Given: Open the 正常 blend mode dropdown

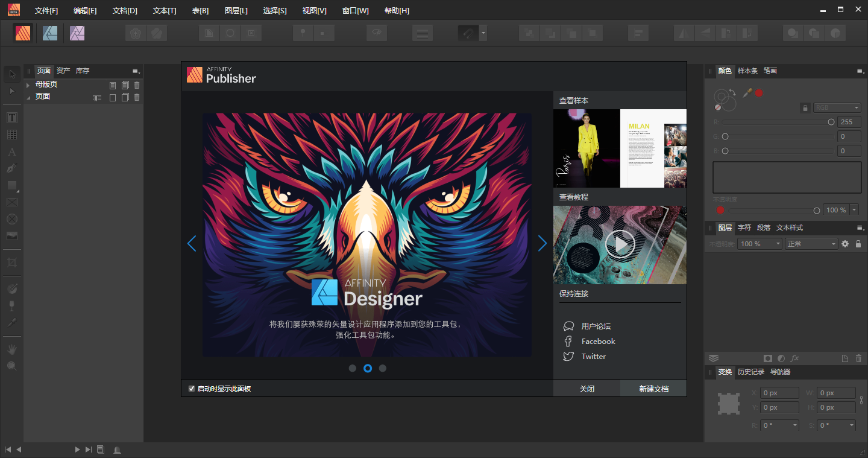Looking at the screenshot, I should pyautogui.click(x=811, y=244).
